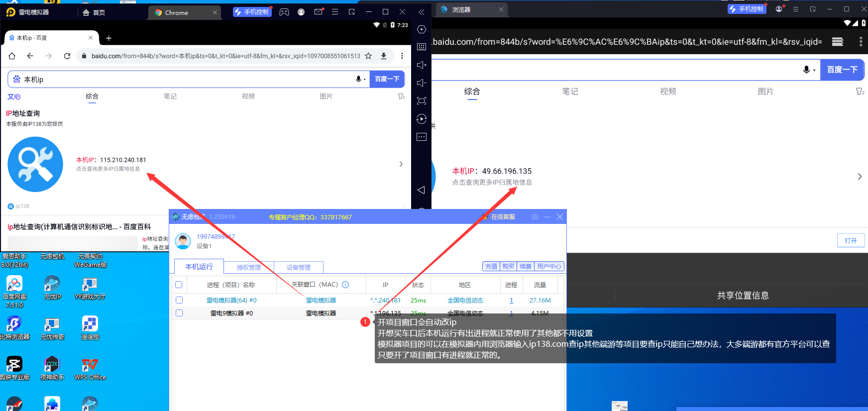
Task: Click 百度一下 button in left browser
Action: coord(387,79)
